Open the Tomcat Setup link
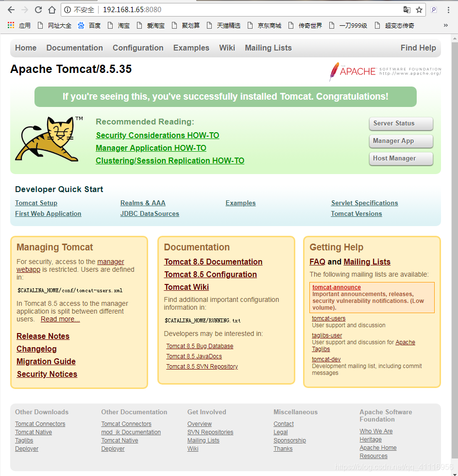This screenshot has width=458, height=476. tap(36, 203)
